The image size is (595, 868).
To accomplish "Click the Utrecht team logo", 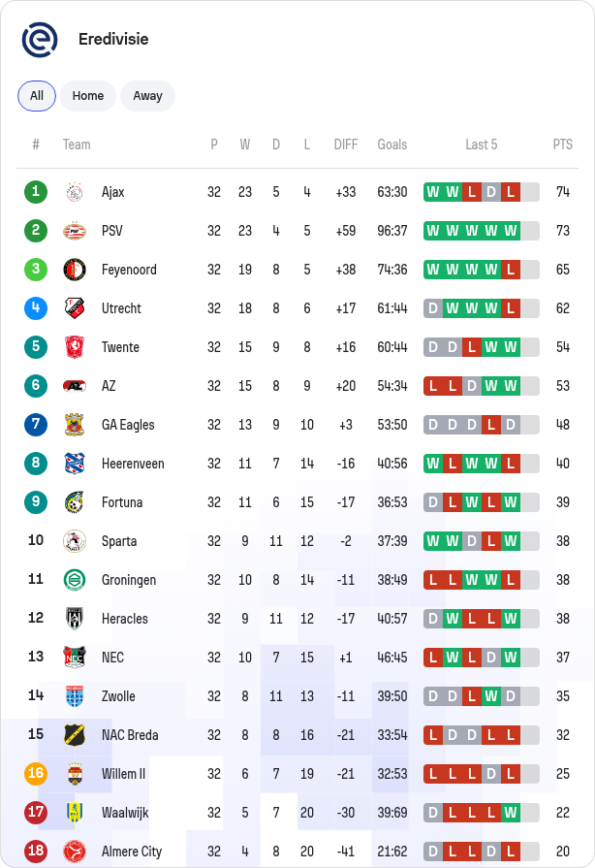I will [x=75, y=308].
